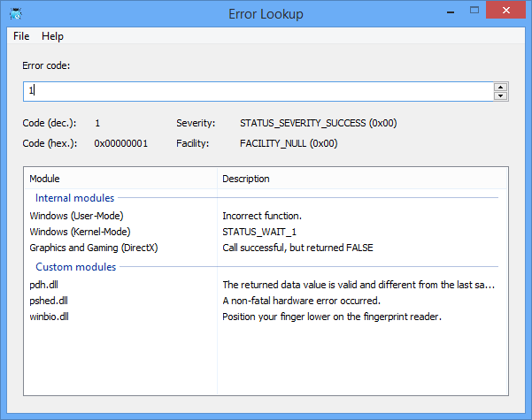
Task: Click 'Call successful, but returned FALSE' text
Action: pyautogui.click(x=297, y=248)
